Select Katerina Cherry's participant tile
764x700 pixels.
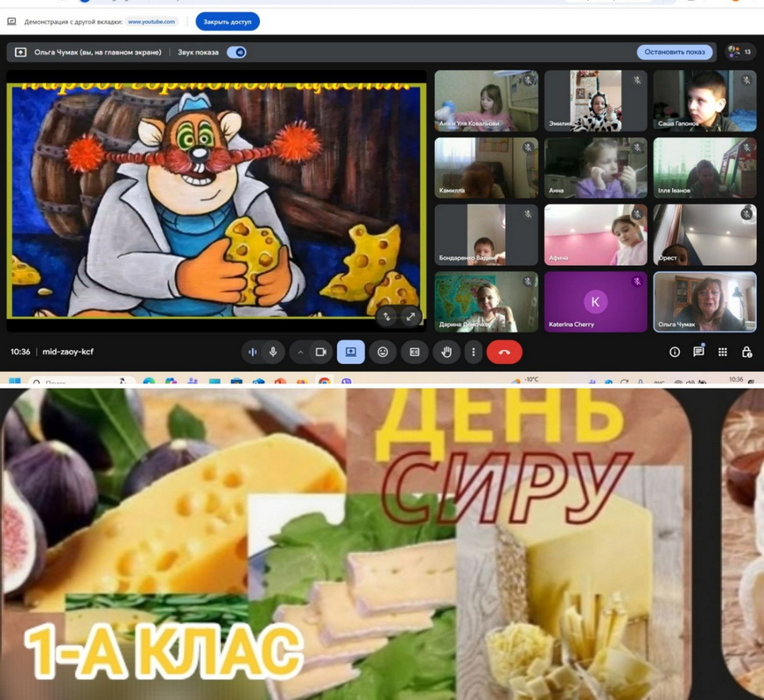[595, 302]
